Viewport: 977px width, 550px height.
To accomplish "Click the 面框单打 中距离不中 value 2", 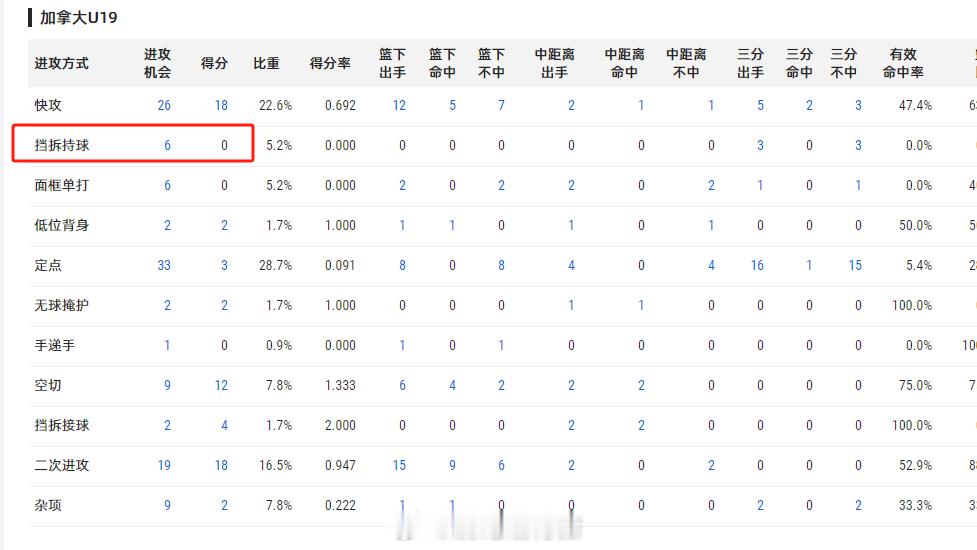I will tap(711, 185).
